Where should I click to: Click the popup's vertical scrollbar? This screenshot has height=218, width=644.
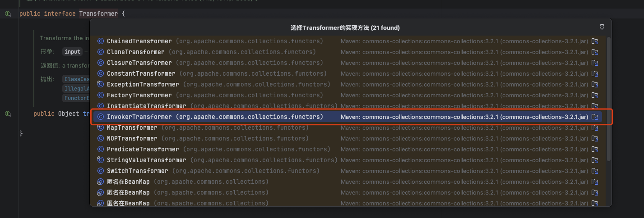608,99
